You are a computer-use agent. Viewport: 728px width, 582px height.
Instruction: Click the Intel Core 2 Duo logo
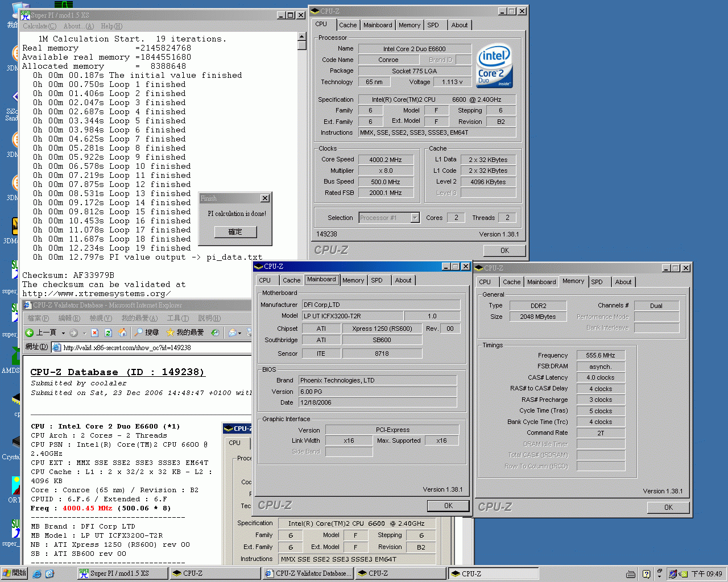[x=494, y=66]
